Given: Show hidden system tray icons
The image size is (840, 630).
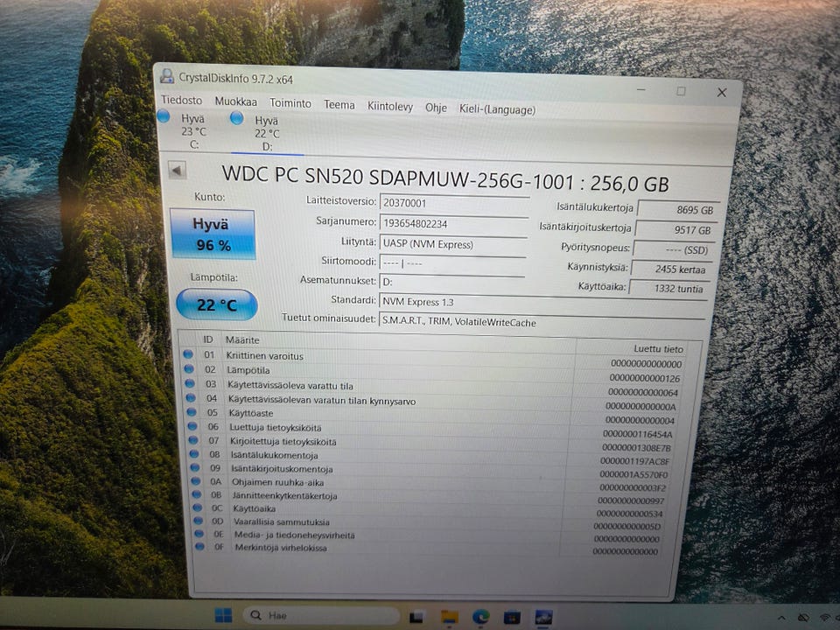Looking at the screenshot, I should point(781,619).
